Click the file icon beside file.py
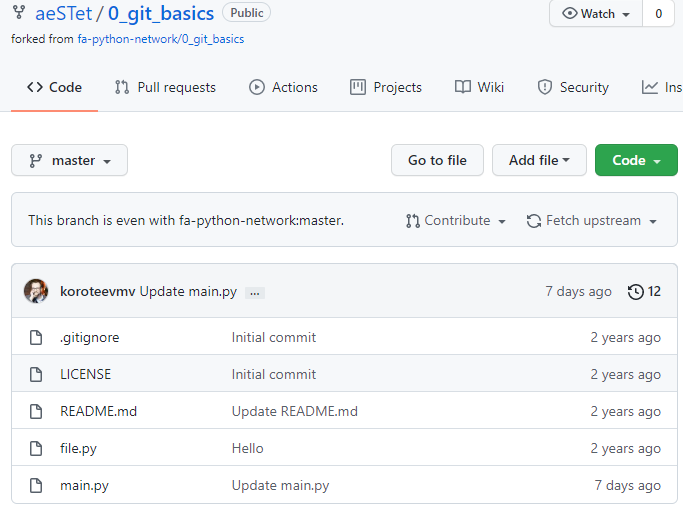Screen dimensions: 683x513 36,449
